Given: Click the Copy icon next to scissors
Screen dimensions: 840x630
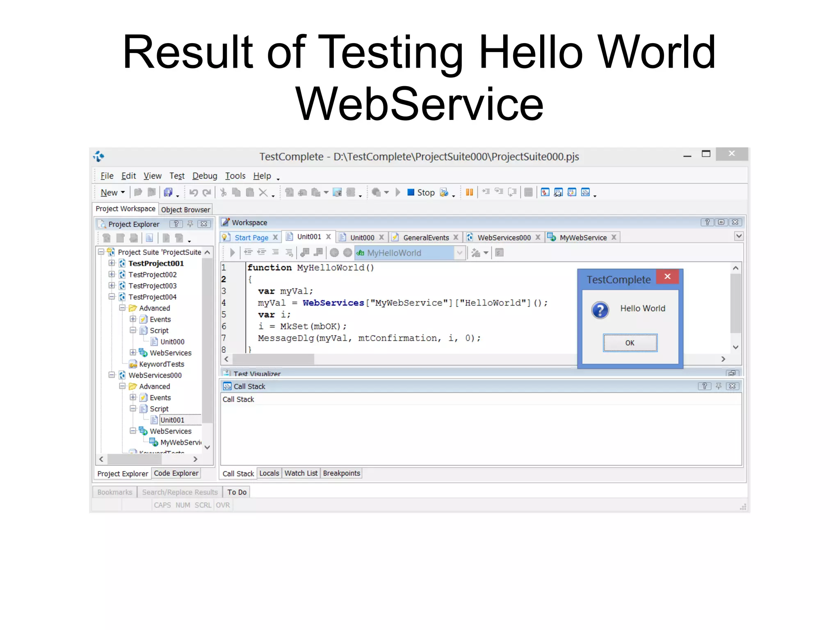Looking at the screenshot, I should [x=236, y=192].
